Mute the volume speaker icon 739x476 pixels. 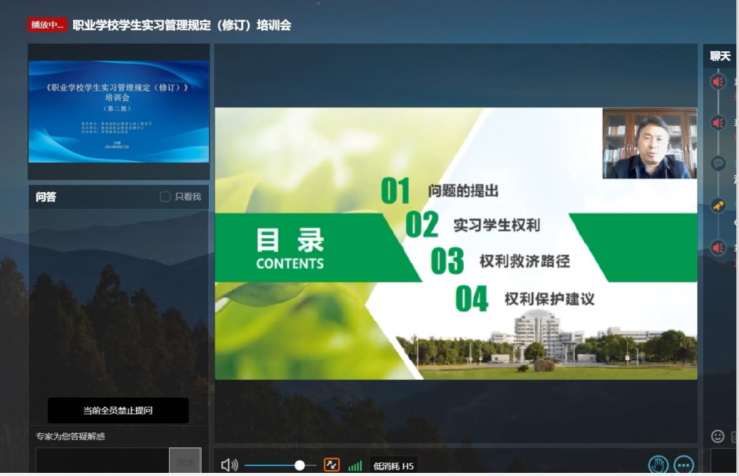pyautogui.click(x=229, y=465)
